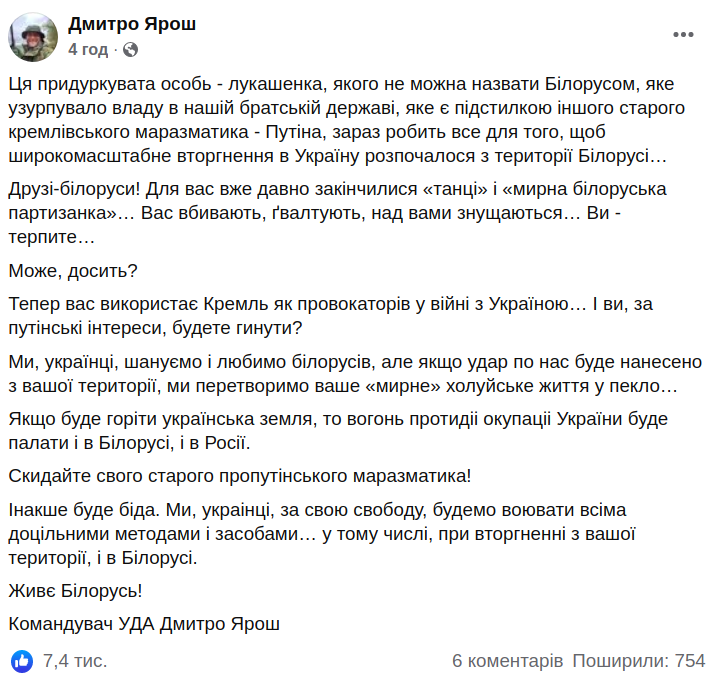Show who shared via Поширили: 754
The image size is (717, 673).
pos(639,660)
